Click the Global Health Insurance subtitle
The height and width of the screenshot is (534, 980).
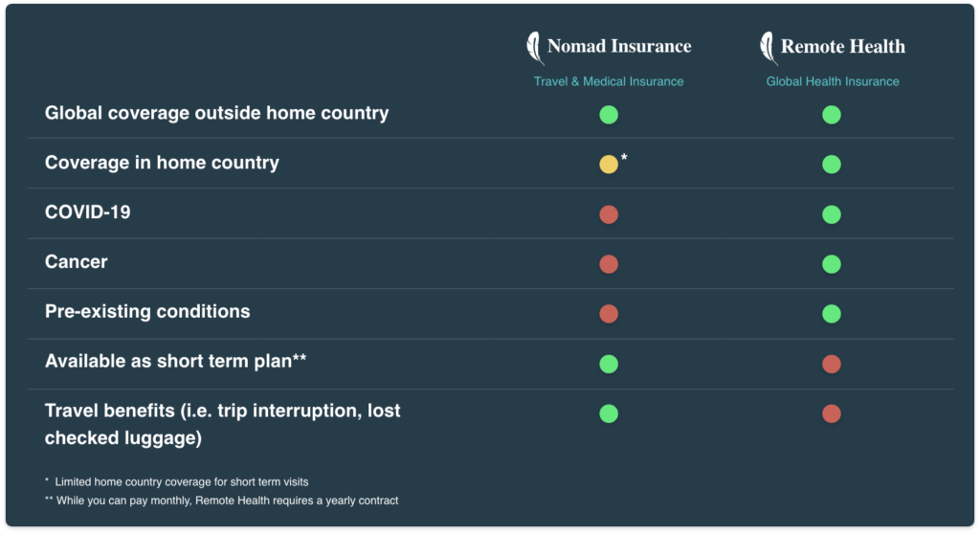click(x=833, y=81)
